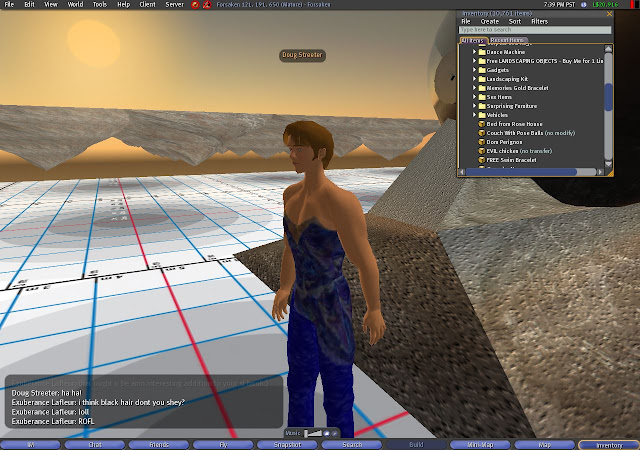The height and width of the screenshot is (450, 640).
Task: Click the Gadgets folder icon
Action: tap(482, 70)
